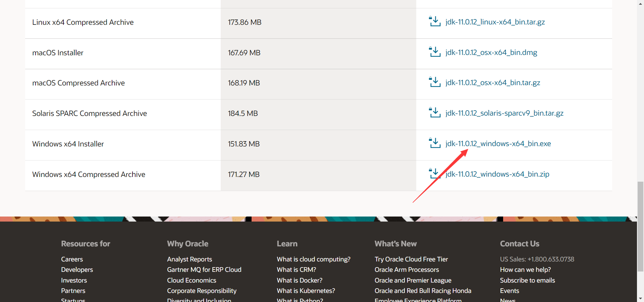Click download icon for osx-x64 dmg
The height and width of the screenshot is (302, 644).
click(x=435, y=52)
